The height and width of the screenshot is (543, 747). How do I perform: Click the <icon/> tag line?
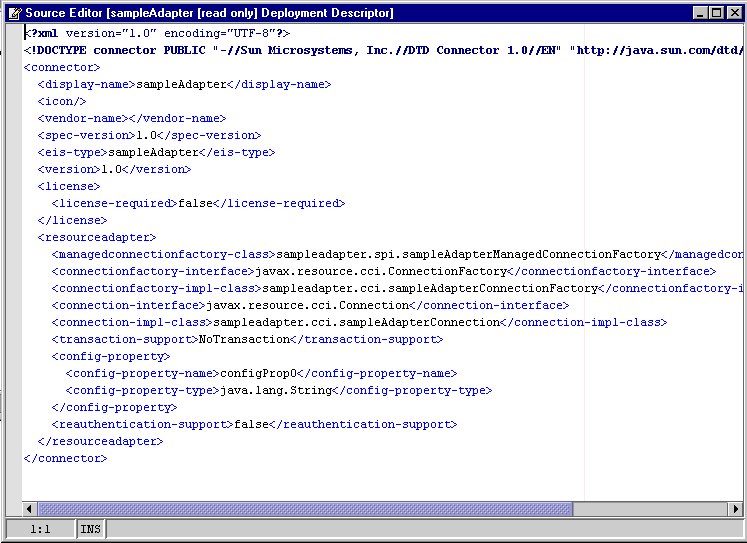62,101
